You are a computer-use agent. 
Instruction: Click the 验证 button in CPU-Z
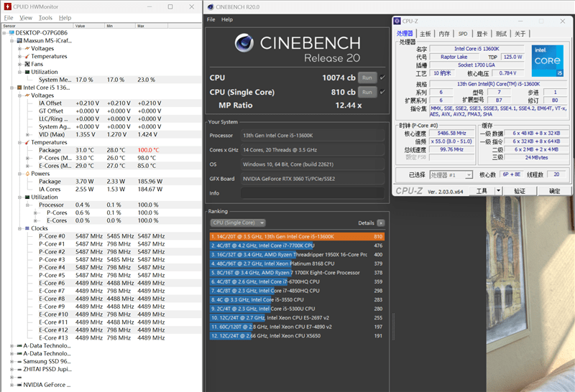pos(520,191)
